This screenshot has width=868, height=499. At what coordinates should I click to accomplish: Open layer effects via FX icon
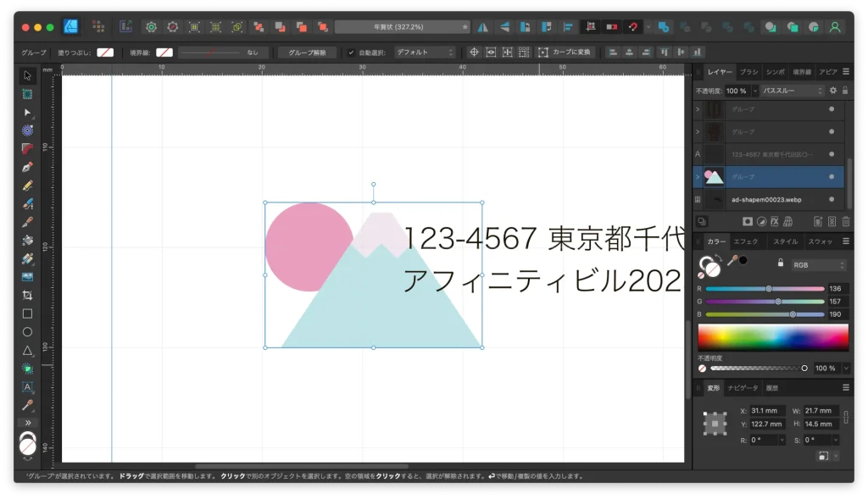click(775, 221)
